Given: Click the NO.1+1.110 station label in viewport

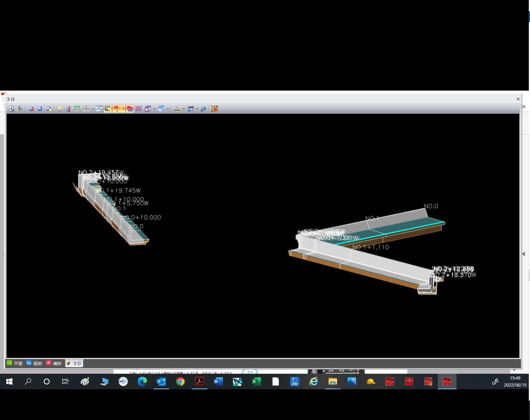Looking at the screenshot, I should pos(371,247).
